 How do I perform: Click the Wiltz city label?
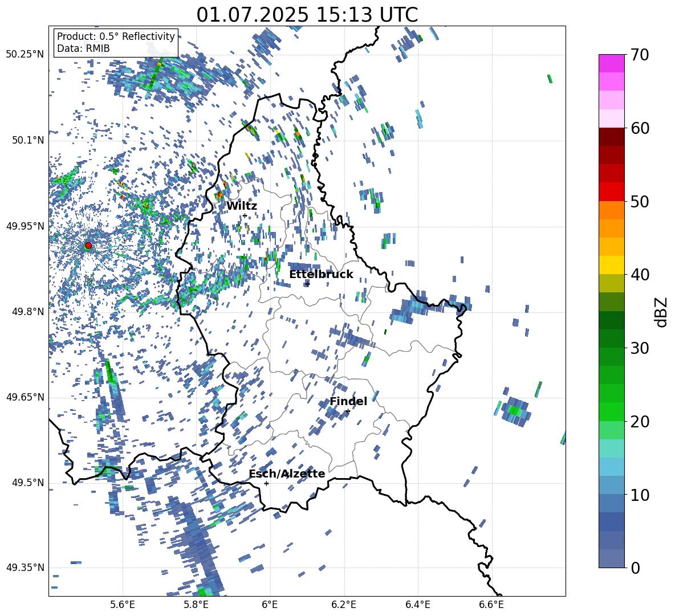pyautogui.click(x=242, y=206)
